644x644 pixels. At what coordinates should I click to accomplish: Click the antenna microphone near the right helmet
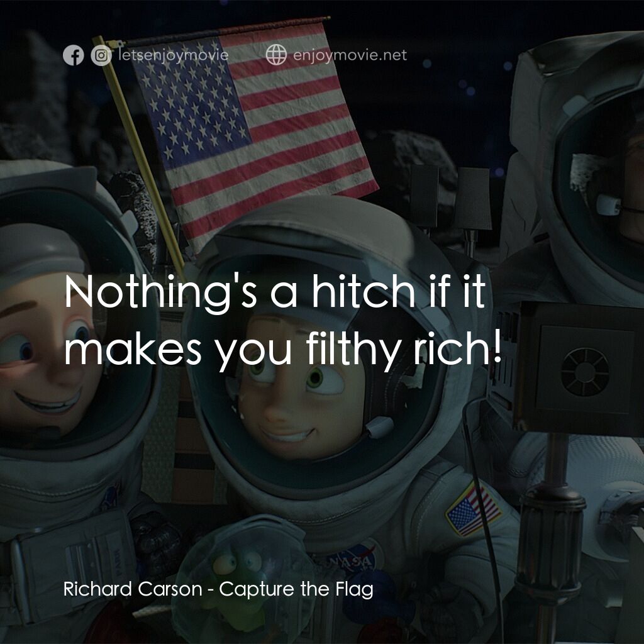pyautogui.click(x=607, y=204)
